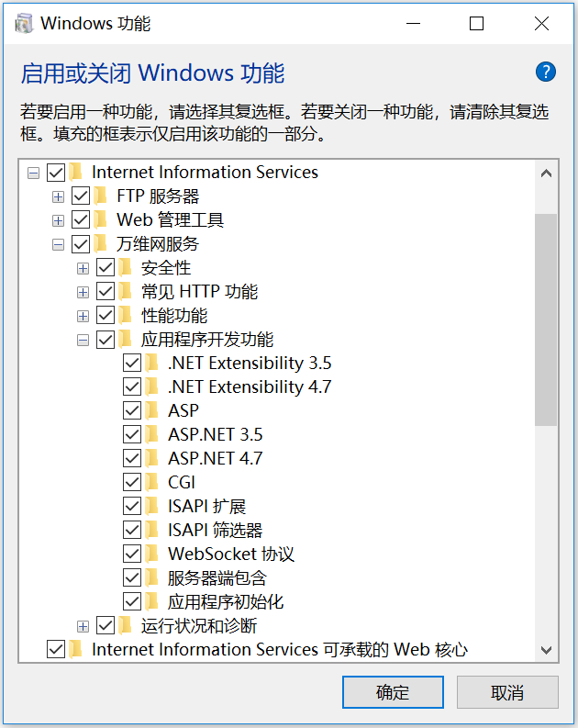Click the folder icon beside 常见 HTTP 功能
Screen dimensions: 578x728
[x=125, y=292]
